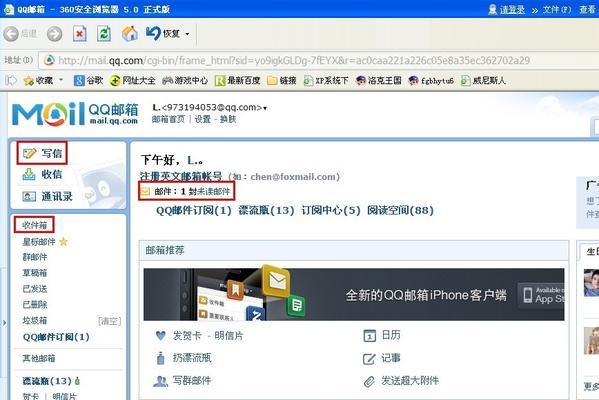
Task: Click the 设置 settings link
Action: (202, 119)
